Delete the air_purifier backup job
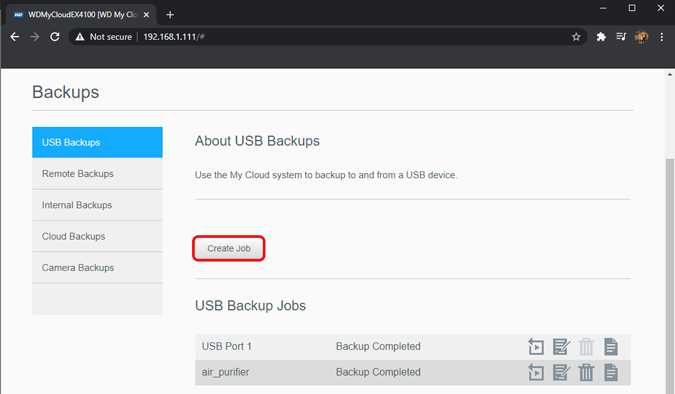This screenshot has height=394, width=675. click(x=586, y=372)
